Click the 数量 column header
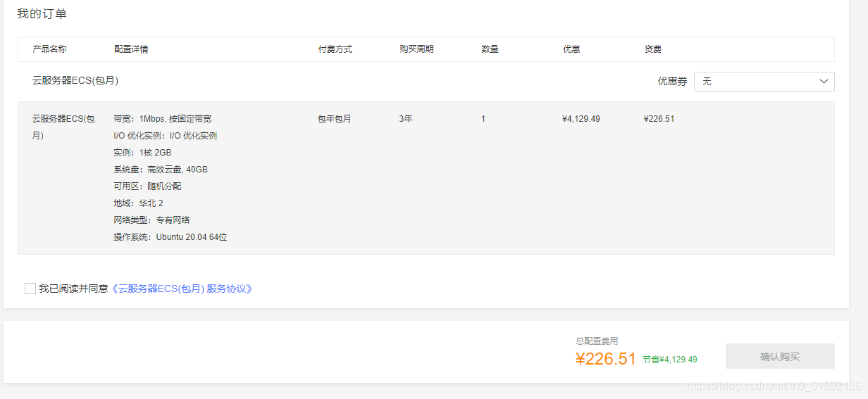Screen dimensions: 868x399 [x=490, y=49]
